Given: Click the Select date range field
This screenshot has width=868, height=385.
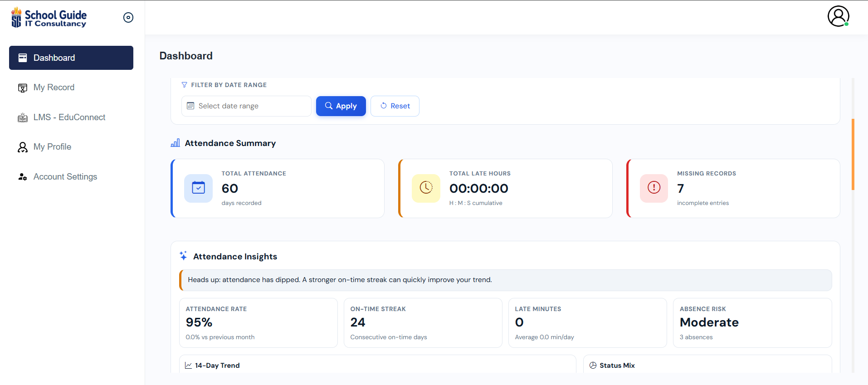Looking at the screenshot, I should [246, 106].
